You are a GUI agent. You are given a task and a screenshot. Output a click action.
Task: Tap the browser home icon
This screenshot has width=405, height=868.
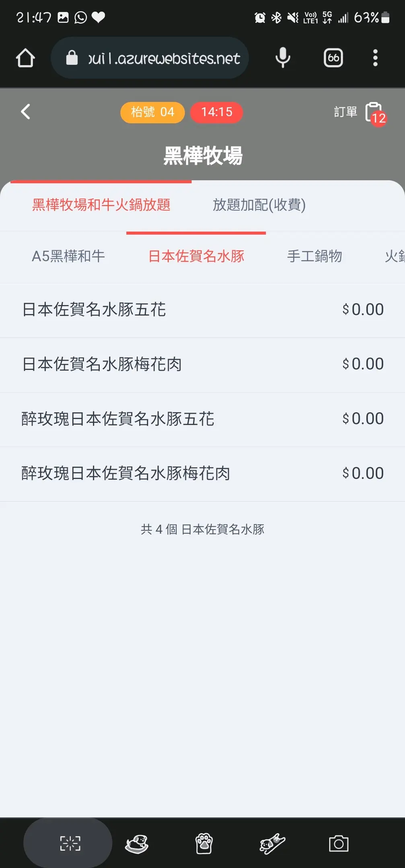pyautogui.click(x=25, y=58)
